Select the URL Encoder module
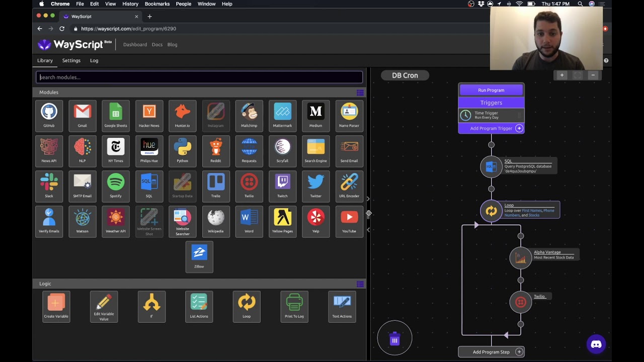 (349, 186)
